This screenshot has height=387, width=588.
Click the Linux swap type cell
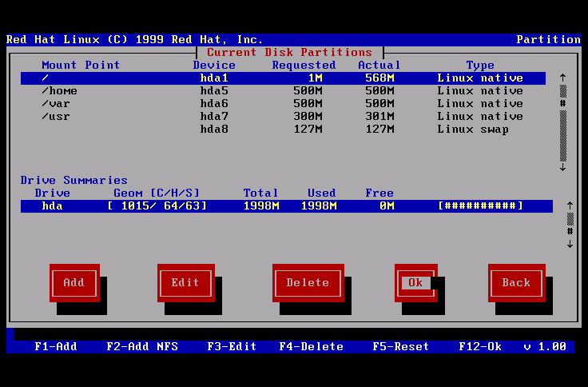pyautogui.click(x=473, y=129)
